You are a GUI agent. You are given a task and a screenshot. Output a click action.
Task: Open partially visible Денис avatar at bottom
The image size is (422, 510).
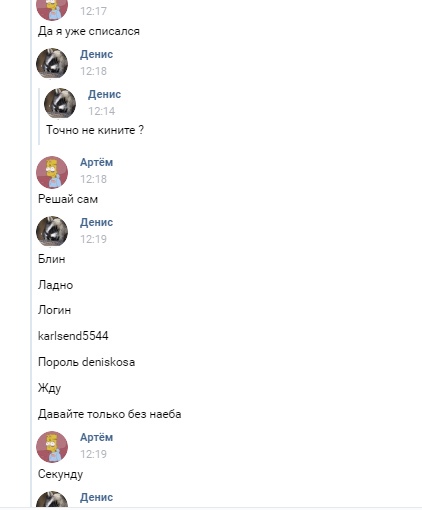[52, 499]
